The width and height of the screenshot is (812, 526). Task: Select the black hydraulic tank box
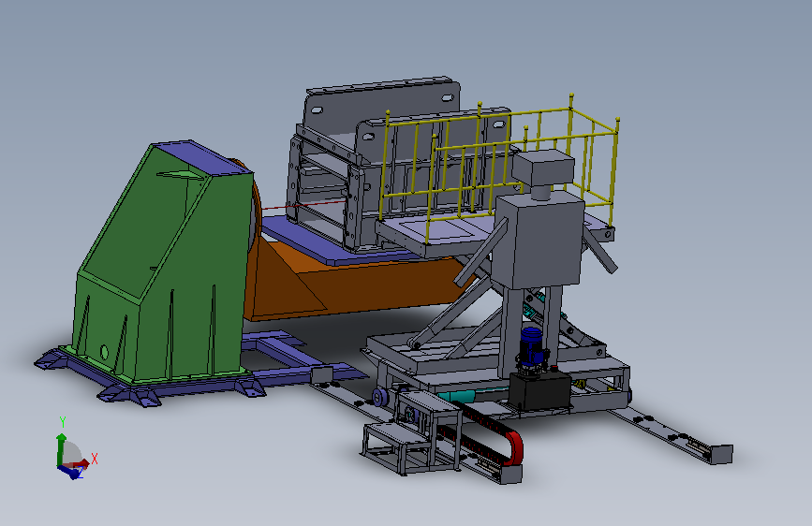click(x=539, y=391)
